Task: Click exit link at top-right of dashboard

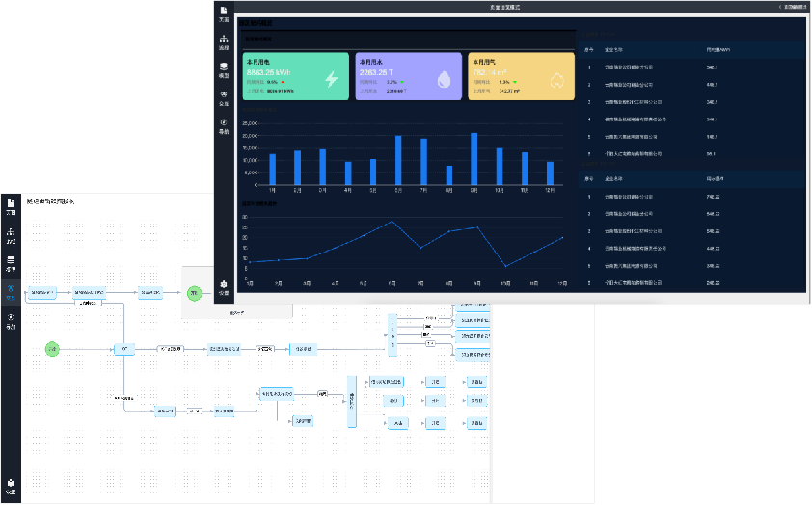Action: [x=793, y=7]
